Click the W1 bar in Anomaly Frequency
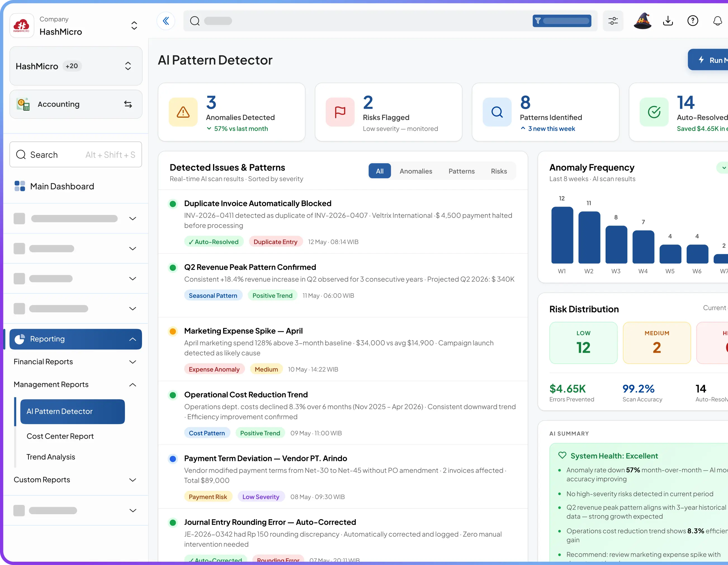The width and height of the screenshot is (728, 565). [562, 235]
